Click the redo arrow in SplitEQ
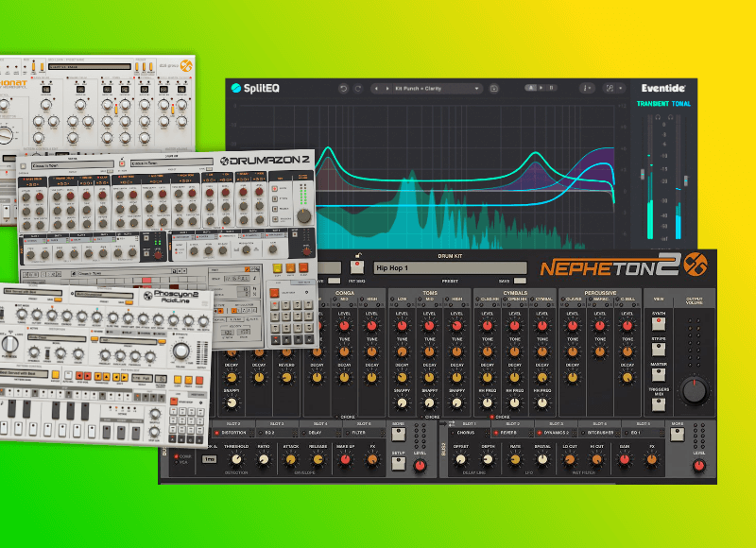 pos(358,89)
